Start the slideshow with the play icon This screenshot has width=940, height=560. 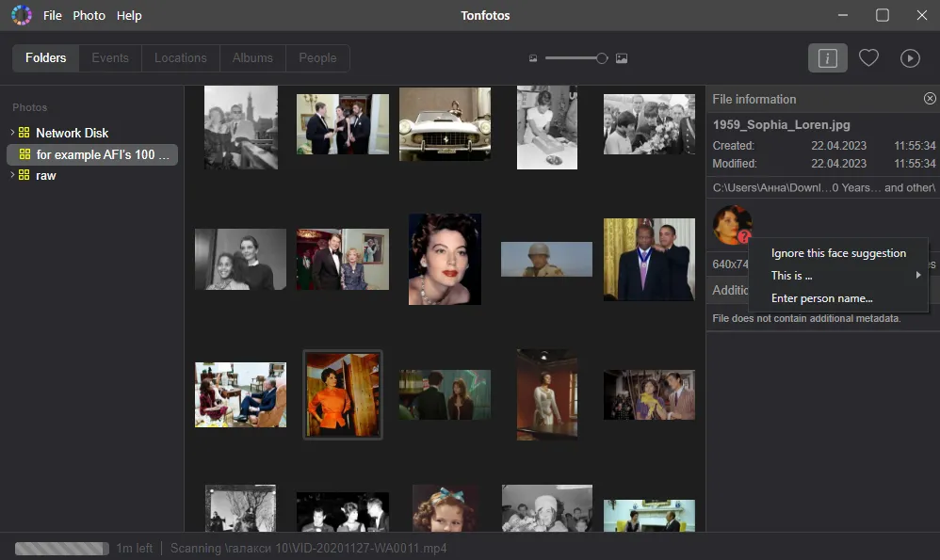point(910,58)
